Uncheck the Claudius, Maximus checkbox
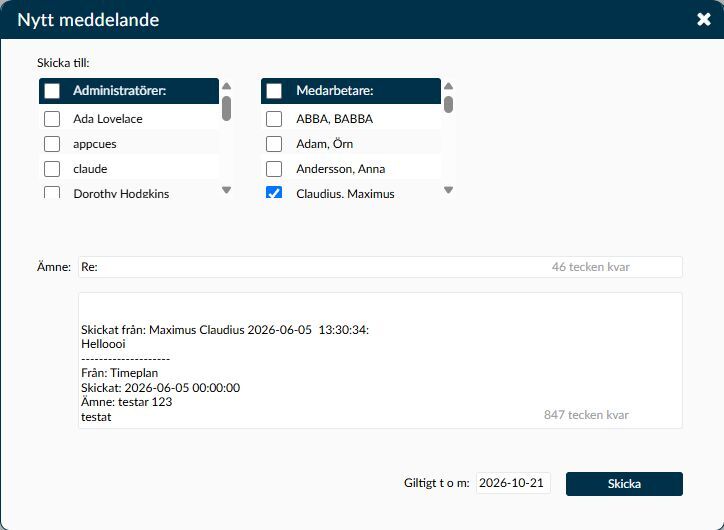This screenshot has width=724, height=530. click(274, 192)
